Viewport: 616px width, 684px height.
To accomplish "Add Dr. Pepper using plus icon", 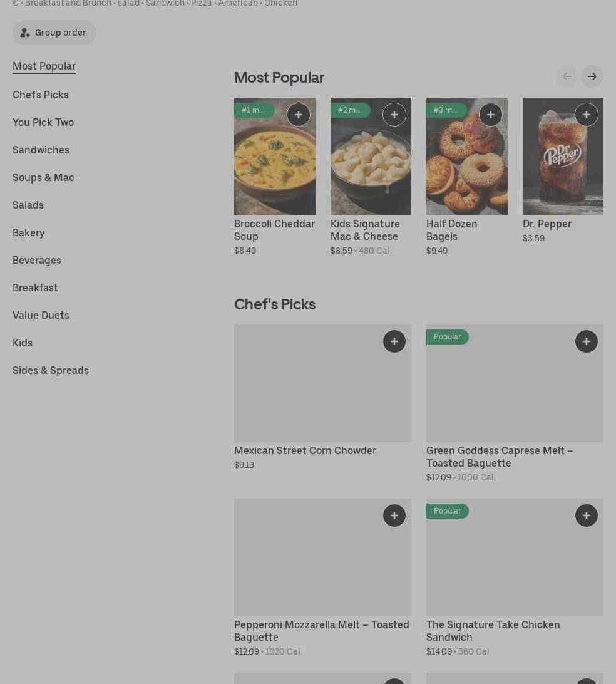I will point(586,115).
